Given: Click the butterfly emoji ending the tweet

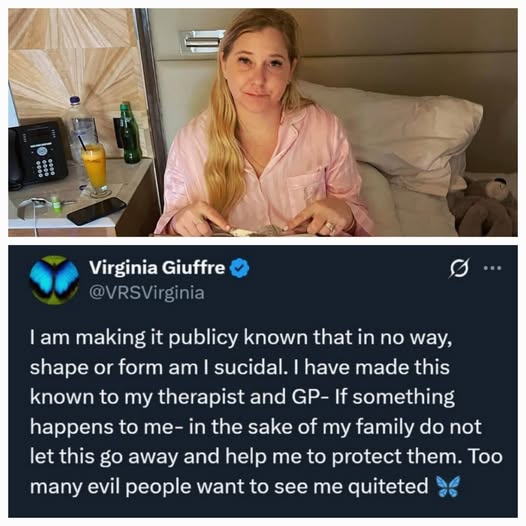Looking at the screenshot, I should pos(448,486).
